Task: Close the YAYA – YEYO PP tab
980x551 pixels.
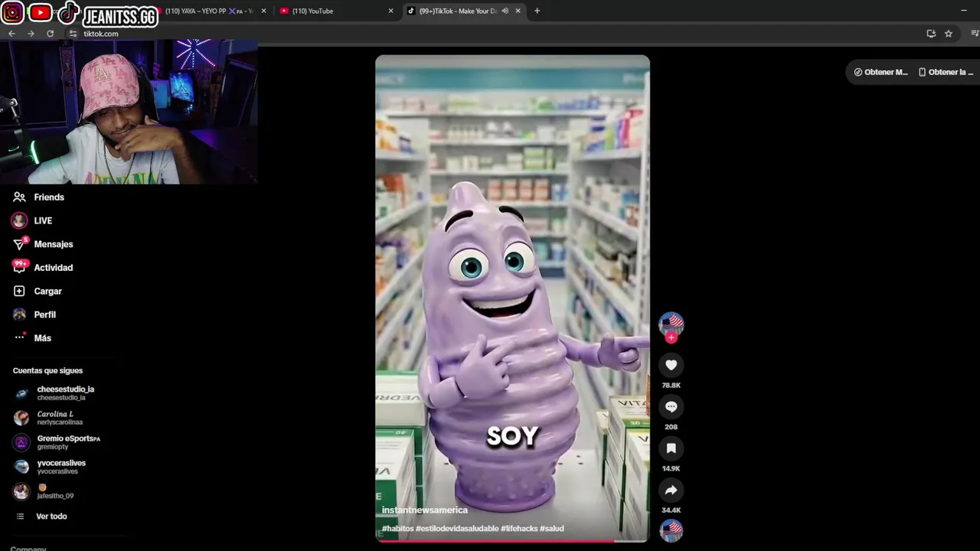Action: (x=263, y=11)
